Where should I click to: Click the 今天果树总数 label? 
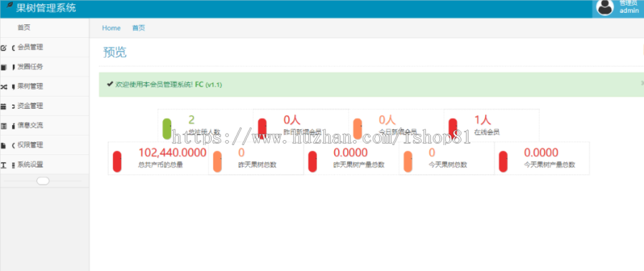[448, 165]
